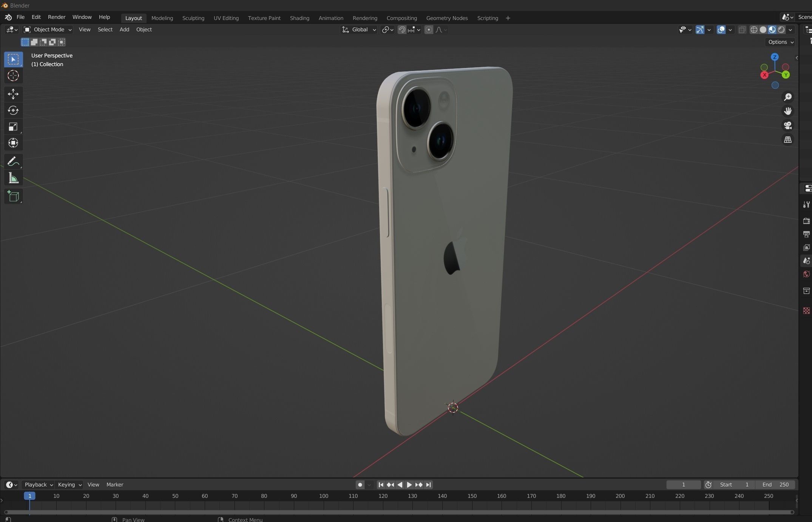Image resolution: width=812 pixels, height=522 pixels.
Task: Switch to Solid viewport shading
Action: tap(763, 29)
